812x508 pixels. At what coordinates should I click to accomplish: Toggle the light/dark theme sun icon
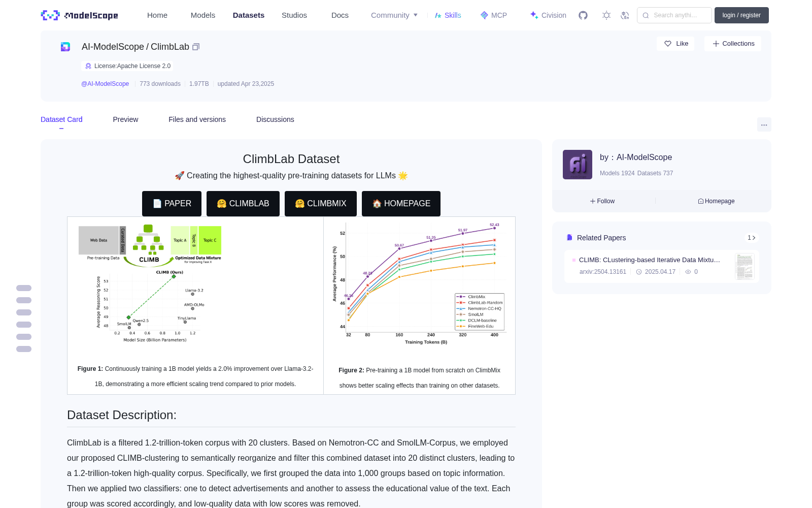pos(606,15)
